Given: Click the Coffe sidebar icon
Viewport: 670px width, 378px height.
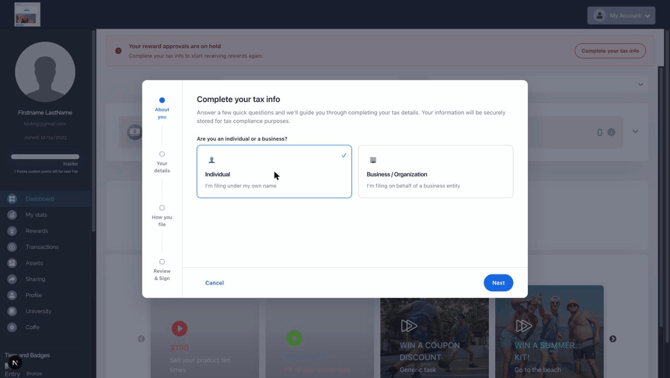Looking at the screenshot, I should [x=12, y=327].
